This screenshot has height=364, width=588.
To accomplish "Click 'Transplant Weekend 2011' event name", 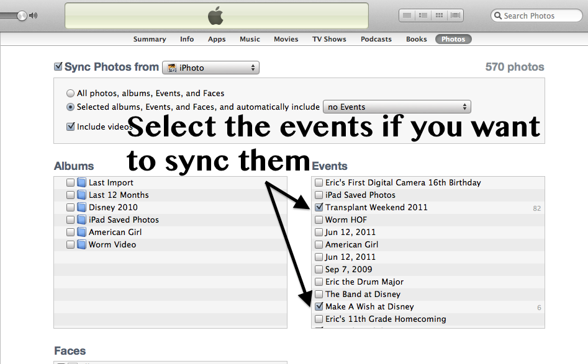I will [x=376, y=207].
